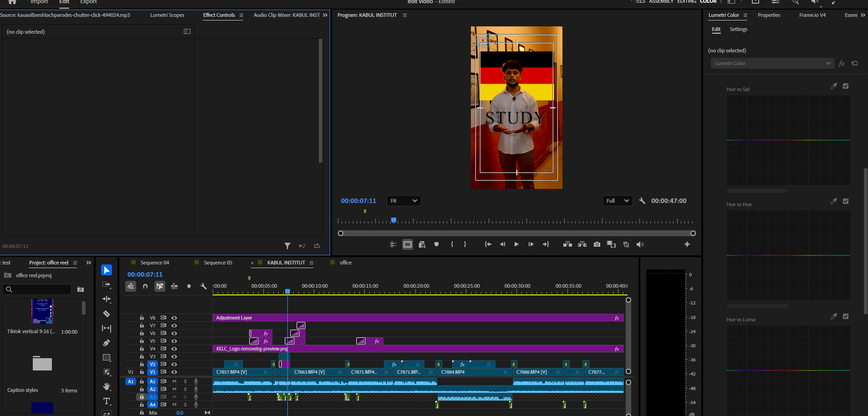Switch to the Properties tab
Viewport: 868px width, 416px height.
pos(769,15)
